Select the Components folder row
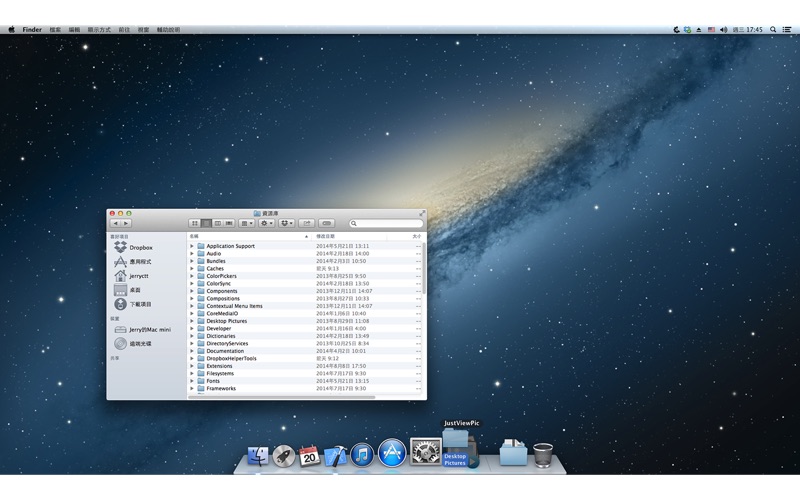Screen dimensions: 800x500 tap(305, 291)
